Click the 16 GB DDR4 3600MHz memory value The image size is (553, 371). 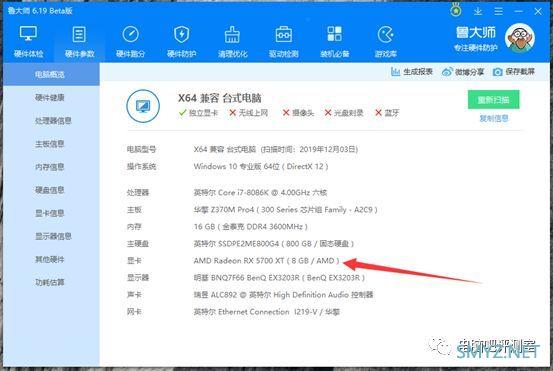tap(251, 227)
